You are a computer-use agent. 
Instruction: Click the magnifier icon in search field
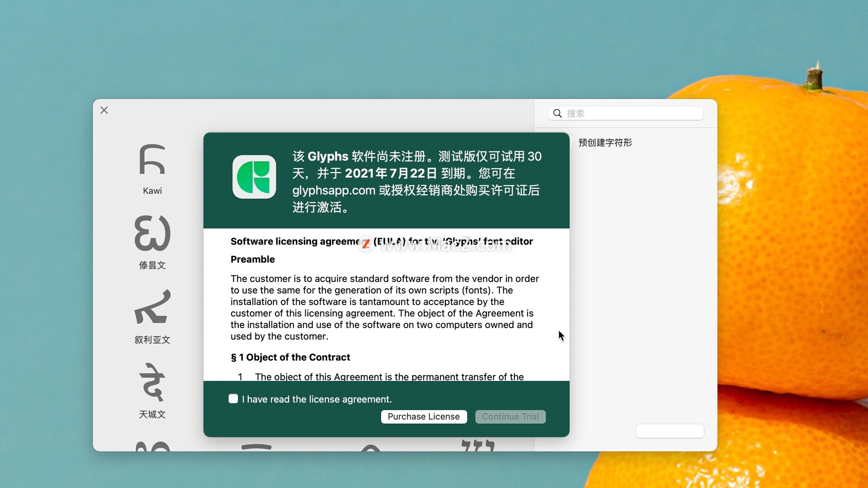tap(558, 113)
